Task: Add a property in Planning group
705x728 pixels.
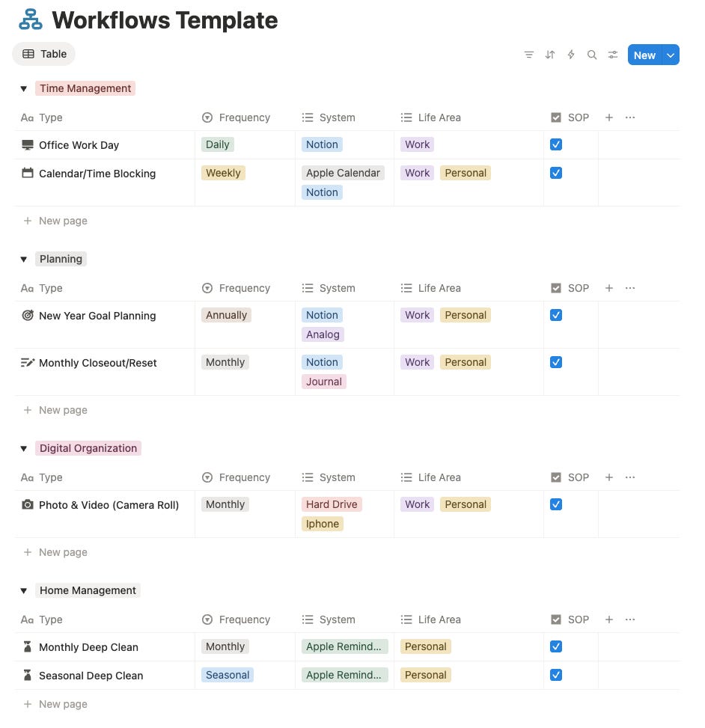Action: [x=609, y=288]
